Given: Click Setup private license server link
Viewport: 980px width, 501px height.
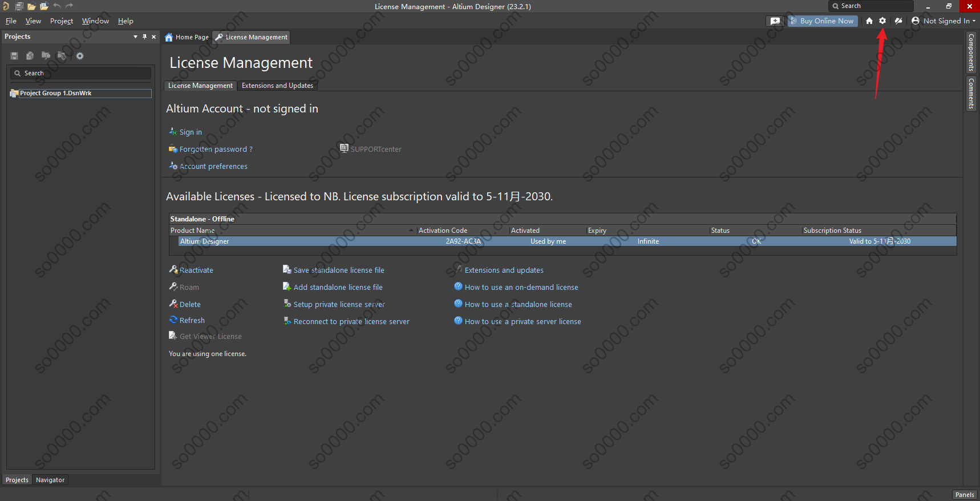Looking at the screenshot, I should [x=339, y=304].
